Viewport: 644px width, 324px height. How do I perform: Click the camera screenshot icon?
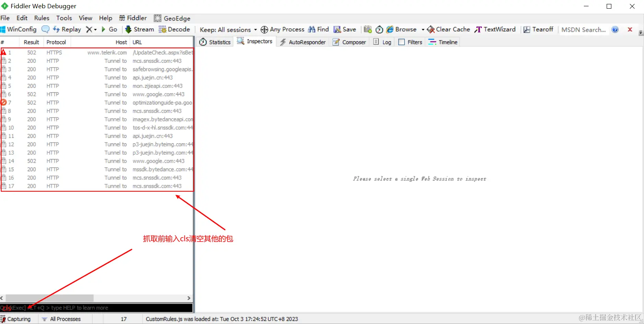pos(368,29)
